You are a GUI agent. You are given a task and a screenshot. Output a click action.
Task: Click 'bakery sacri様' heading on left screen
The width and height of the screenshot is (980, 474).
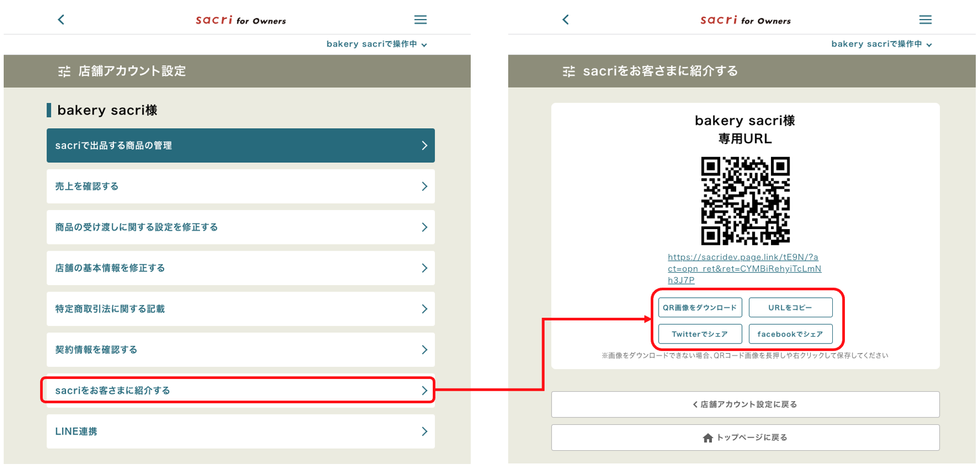[x=107, y=110]
